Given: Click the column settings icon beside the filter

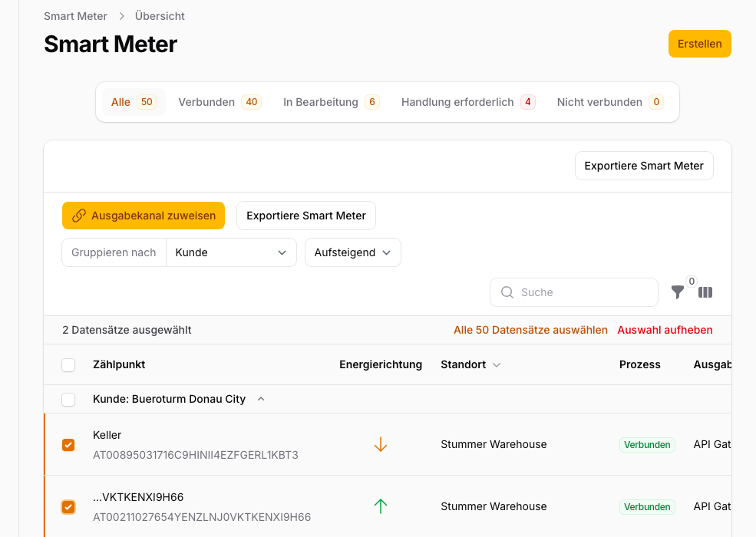Looking at the screenshot, I should tap(705, 292).
